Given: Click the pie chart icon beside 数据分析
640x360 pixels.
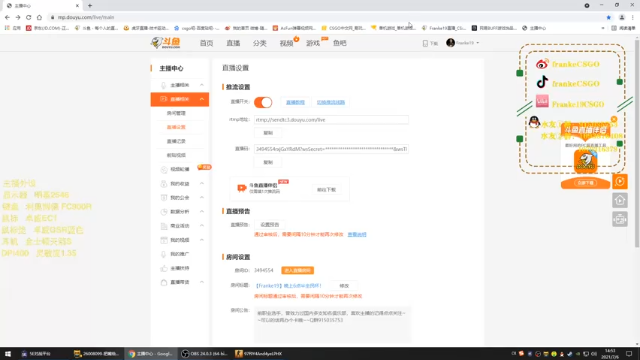Looking at the screenshot, I should 164,212.
